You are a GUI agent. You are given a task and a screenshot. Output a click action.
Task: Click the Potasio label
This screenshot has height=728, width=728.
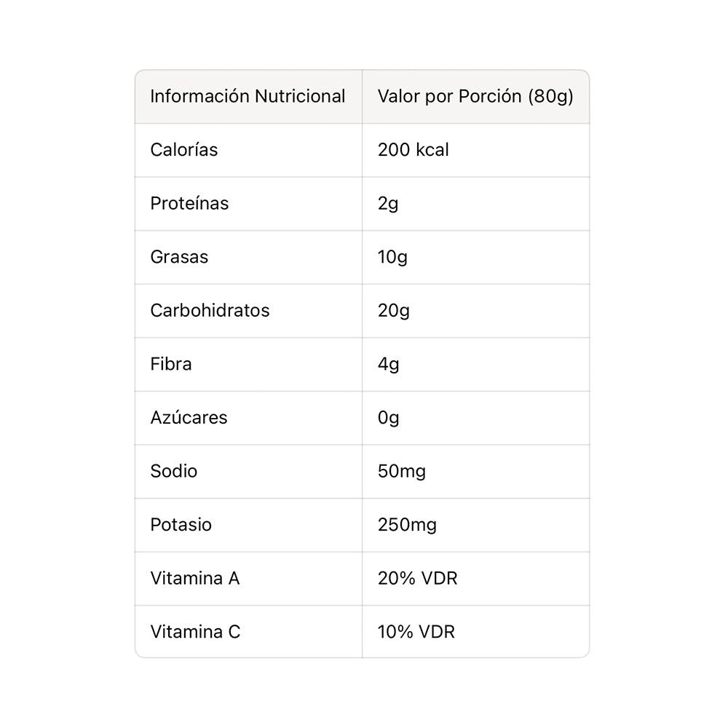pos(181,525)
